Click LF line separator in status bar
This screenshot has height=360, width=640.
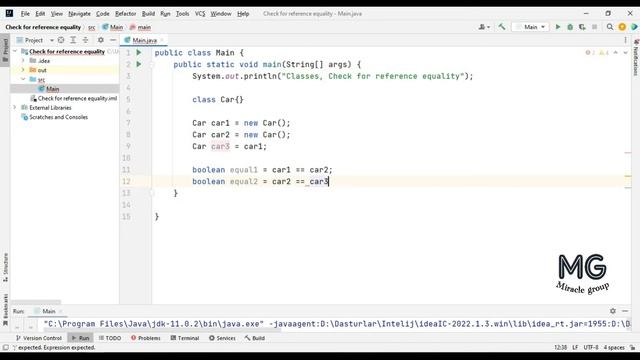[575, 348]
